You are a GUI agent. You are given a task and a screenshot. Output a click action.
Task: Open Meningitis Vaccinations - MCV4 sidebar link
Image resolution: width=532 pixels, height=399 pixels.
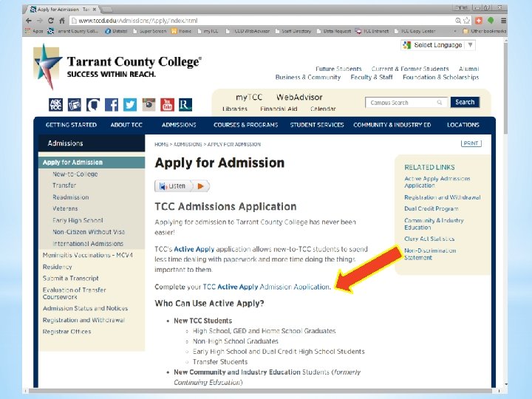(x=87, y=255)
